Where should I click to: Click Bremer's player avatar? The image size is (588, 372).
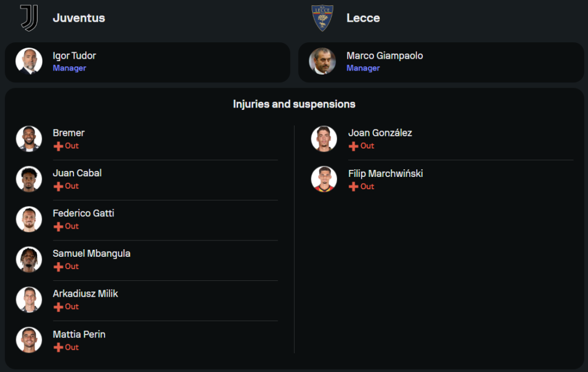click(x=29, y=139)
